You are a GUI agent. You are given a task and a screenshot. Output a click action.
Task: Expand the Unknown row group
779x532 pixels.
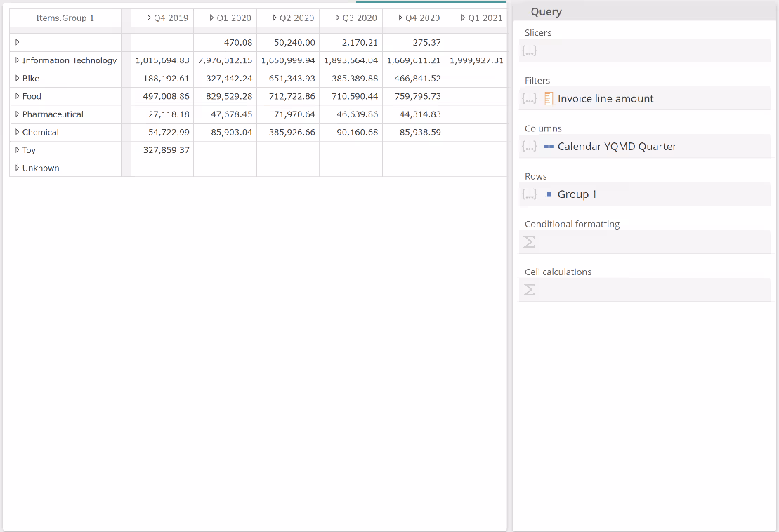pyautogui.click(x=17, y=168)
